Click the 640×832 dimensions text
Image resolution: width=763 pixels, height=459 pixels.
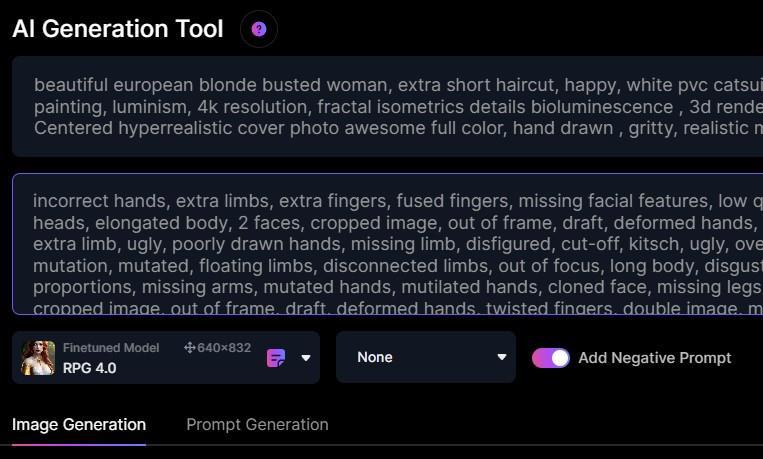coord(224,348)
